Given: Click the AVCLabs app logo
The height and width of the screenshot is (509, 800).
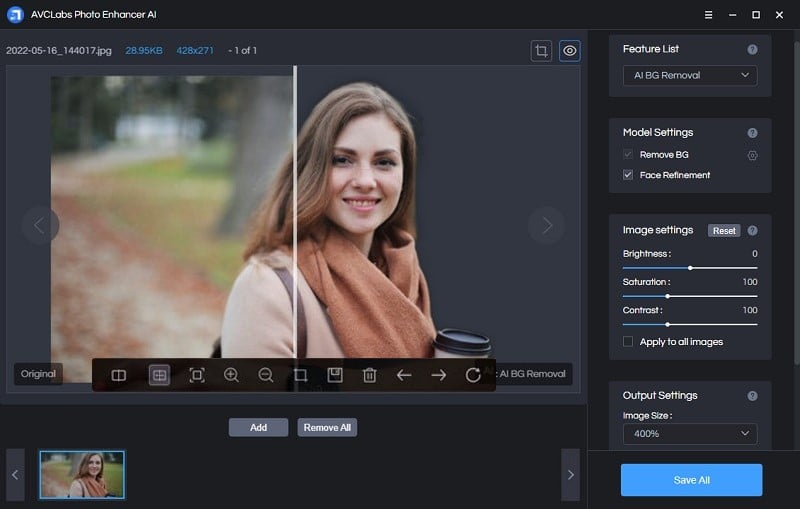Looking at the screenshot, I should tap(15, 15).
